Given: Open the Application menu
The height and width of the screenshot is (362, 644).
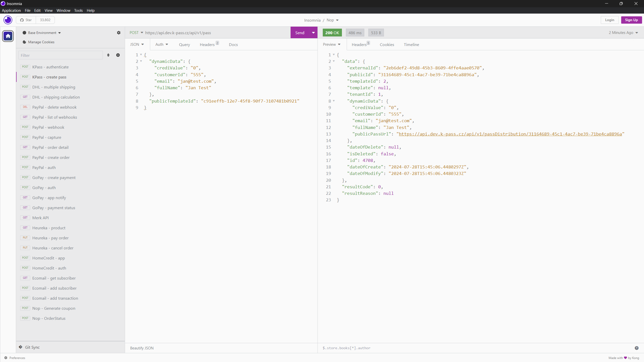Looking at the screenshot, I should point(11,10).
